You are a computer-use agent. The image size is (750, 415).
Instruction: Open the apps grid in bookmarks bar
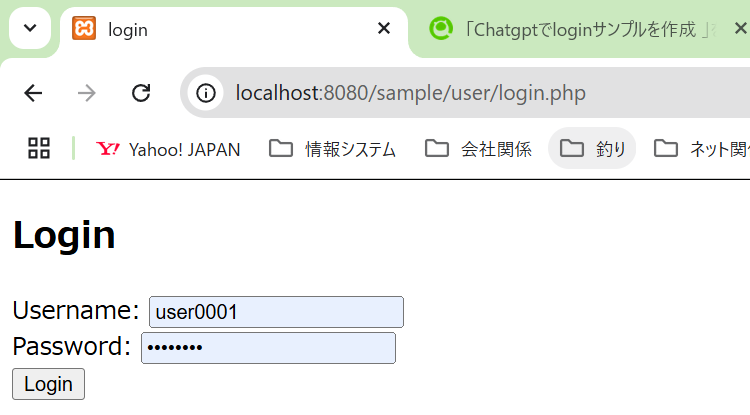coord(39,148)
